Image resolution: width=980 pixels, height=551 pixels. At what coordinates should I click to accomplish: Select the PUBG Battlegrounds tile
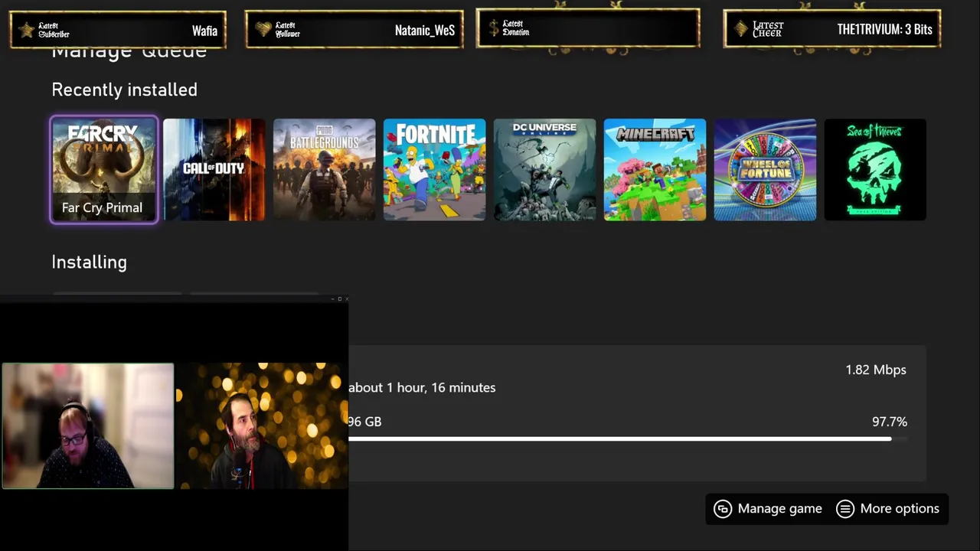click(325, 170)
